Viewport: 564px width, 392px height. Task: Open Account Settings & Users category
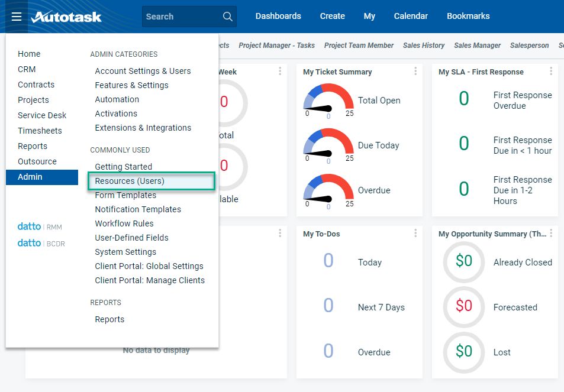click(x=143, y=71)
